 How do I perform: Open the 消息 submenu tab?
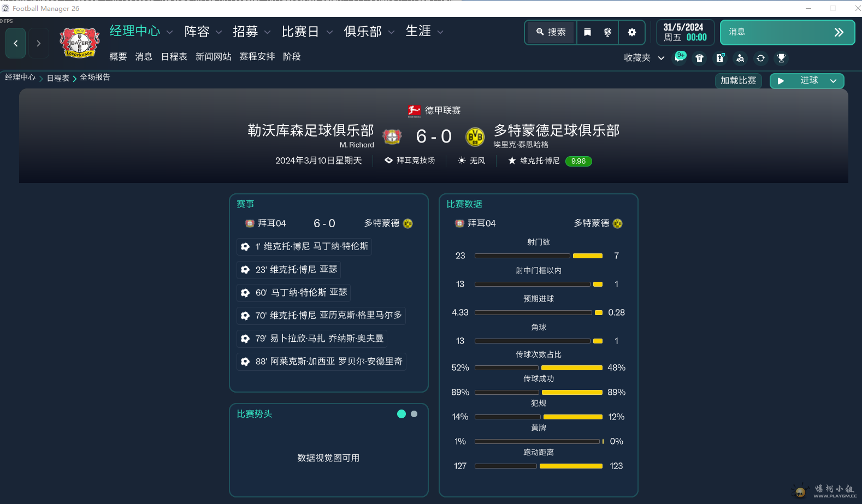(x=144, y=57)
